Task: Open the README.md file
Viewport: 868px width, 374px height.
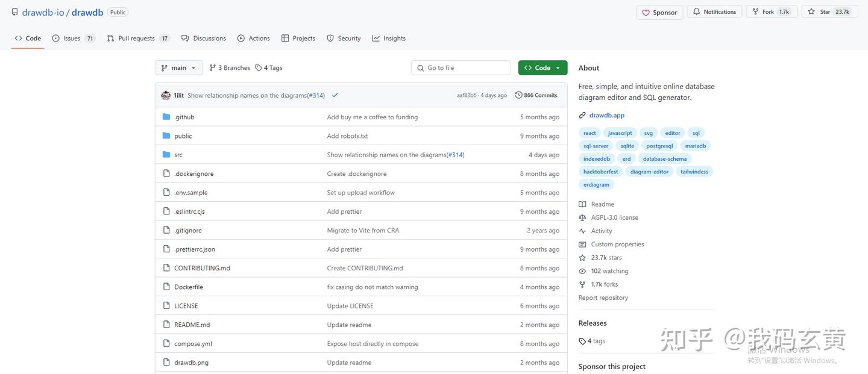Action: (x=192, y=325)
